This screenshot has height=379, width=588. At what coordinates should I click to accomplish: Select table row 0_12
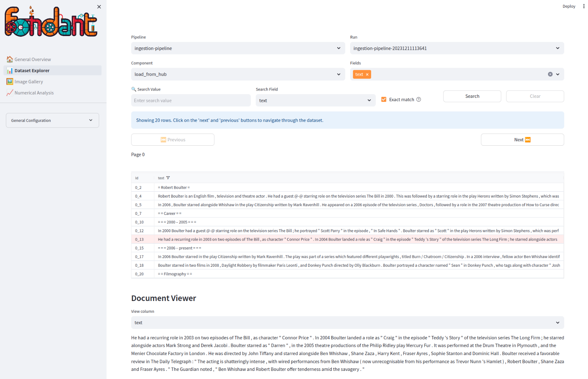coord(348,231)
